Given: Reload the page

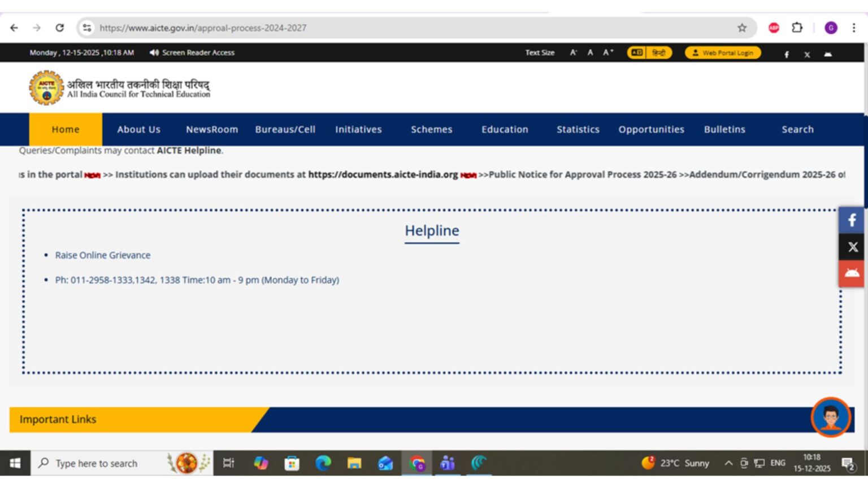Looking at the screenshot, I should (x=59, y=28).
